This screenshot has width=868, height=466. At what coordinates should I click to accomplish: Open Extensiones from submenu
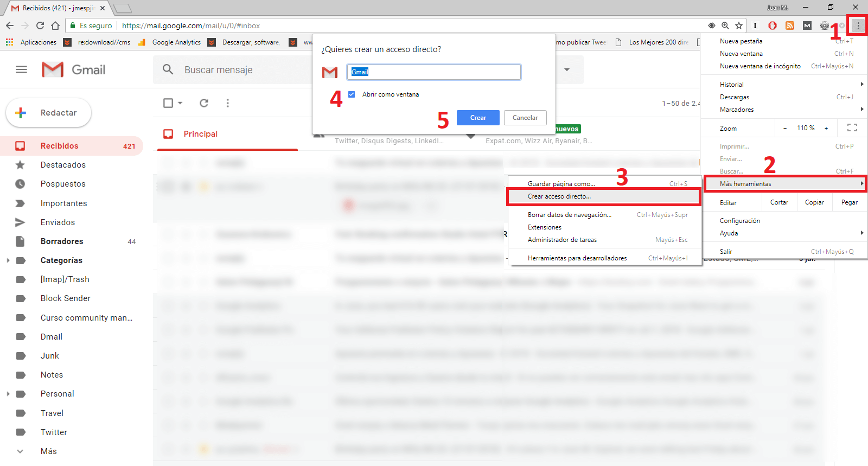tap(604, 227)
